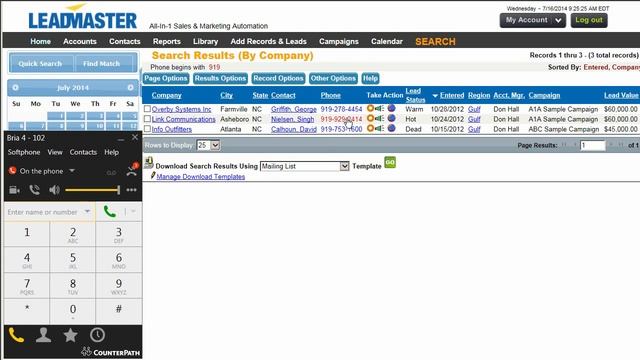Open the Softphone menu in Bria
The width and height of the screenshot is (640, 360).
pos(24,152)
